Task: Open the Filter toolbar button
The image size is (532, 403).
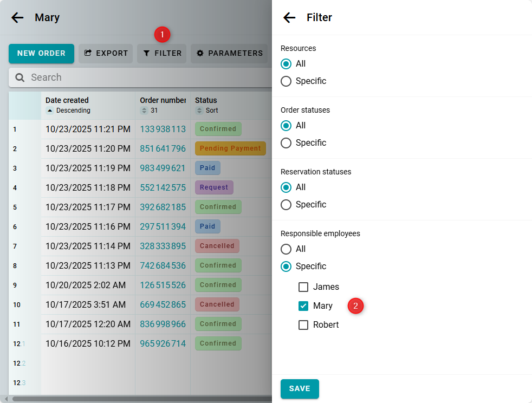Action: tap(162, 54)
